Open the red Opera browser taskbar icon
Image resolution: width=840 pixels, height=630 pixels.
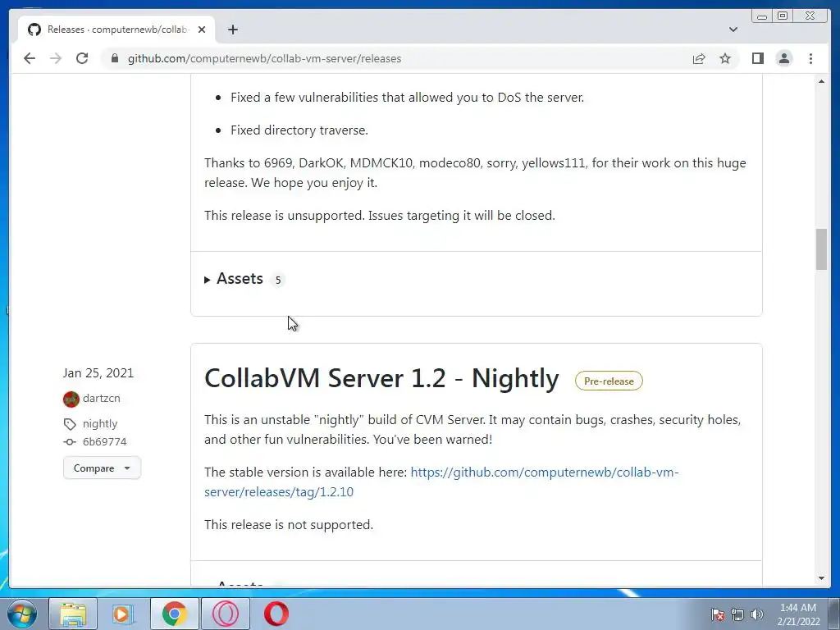[276, 614]
